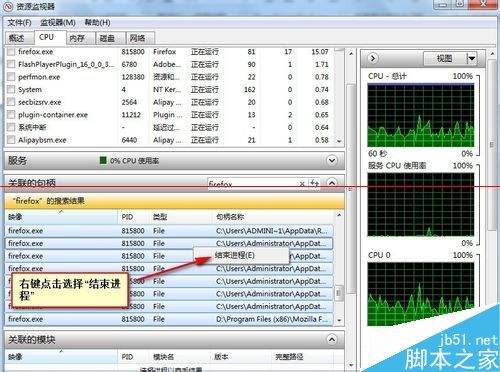
Task: Check the FlashPlayerPlugin process checkbox
Action: click(x=11, y=64)
